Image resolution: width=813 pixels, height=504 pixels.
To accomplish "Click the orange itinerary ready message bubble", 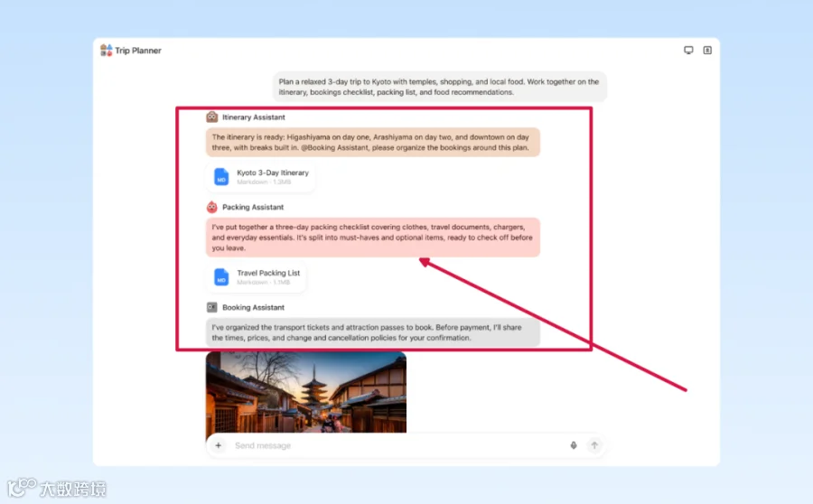I will coord(373,142).
